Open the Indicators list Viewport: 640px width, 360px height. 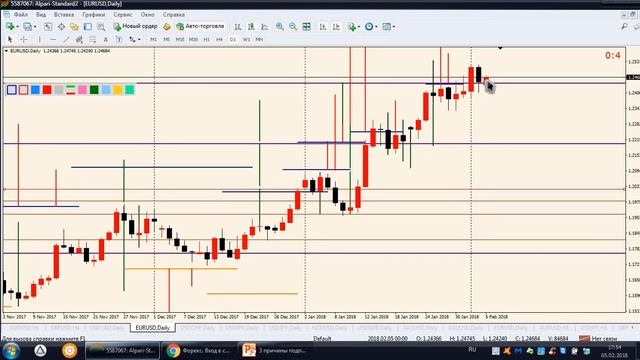[x=352, y=27]
